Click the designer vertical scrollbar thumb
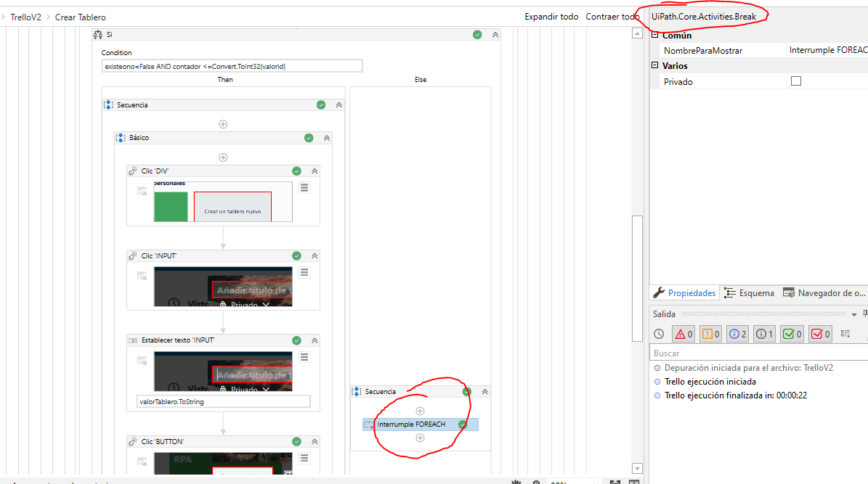Viewport: 868px width, 484px height. (x=637, y=278)
